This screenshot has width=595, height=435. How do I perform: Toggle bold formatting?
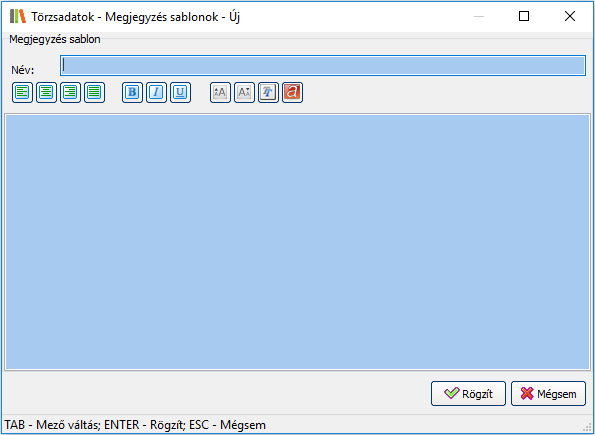(x=132, y=93)
